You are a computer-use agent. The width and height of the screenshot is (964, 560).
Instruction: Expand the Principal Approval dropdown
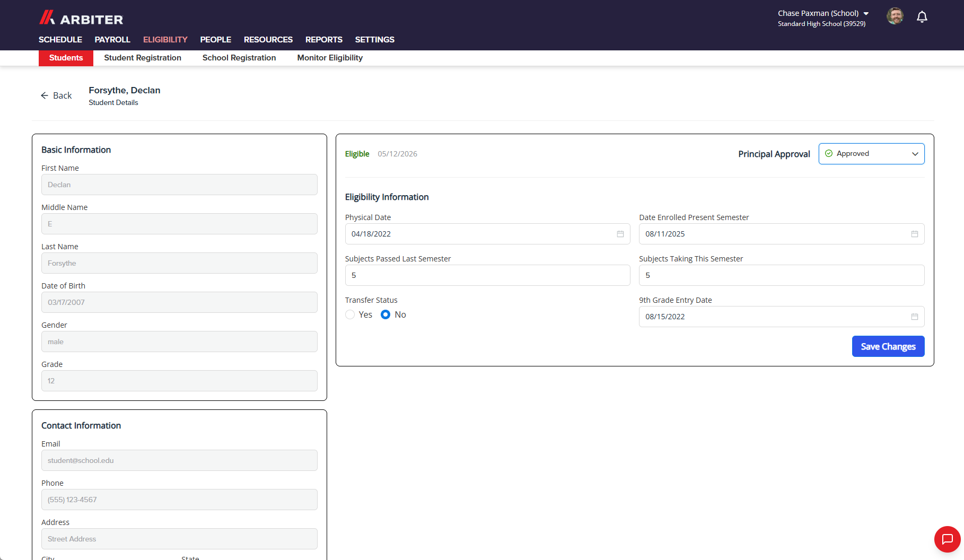click(871, 154)
